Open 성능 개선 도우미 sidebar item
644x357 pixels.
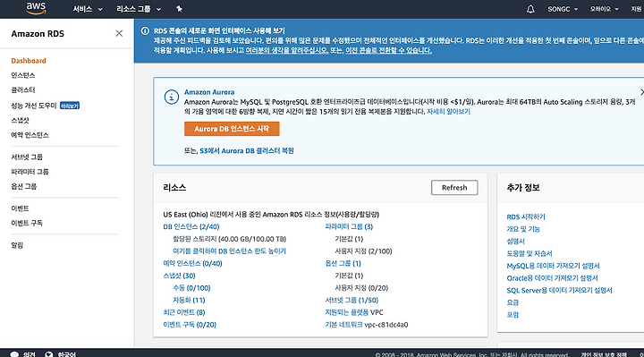(34, 106)
